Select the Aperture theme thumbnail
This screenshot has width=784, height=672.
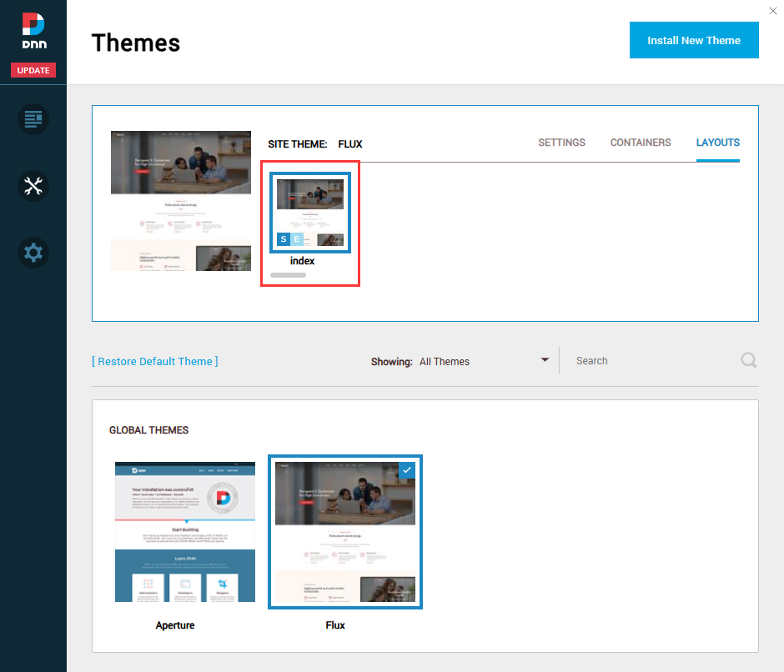pyautogui.click(x=185, y=532)
